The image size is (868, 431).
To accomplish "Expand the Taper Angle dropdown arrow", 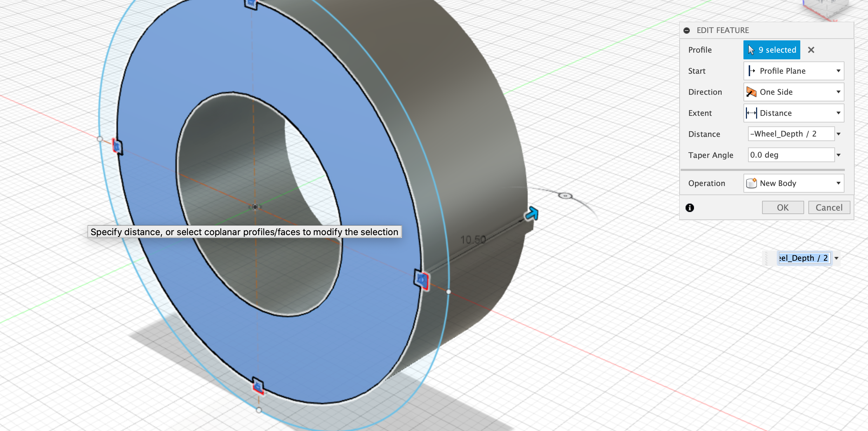I will [839, 155].
